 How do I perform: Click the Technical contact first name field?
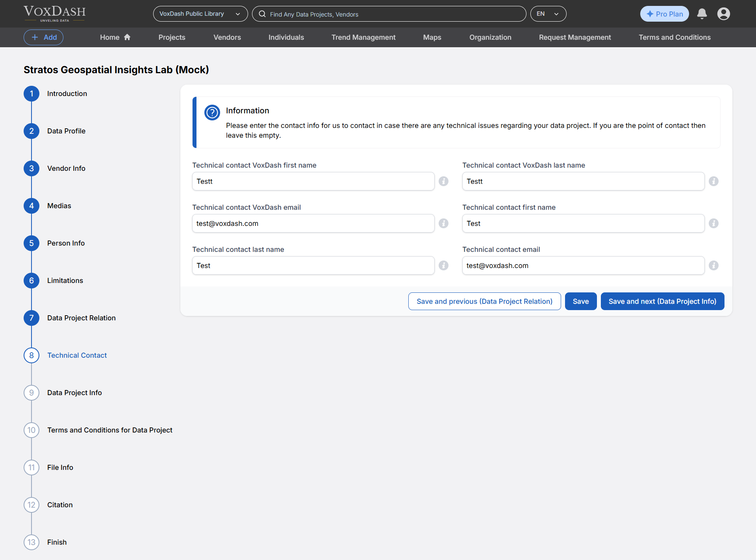coord(583,223)
